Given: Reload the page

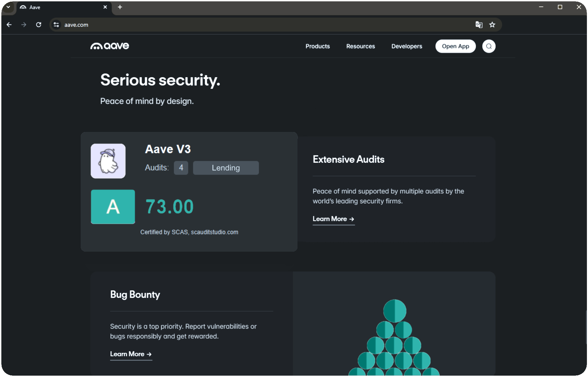Looking at the screenshot, I should point(39,24).
